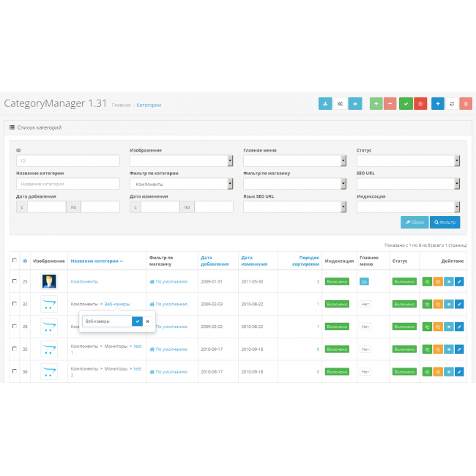Click the green checkmark enable toolbar button
The width and height of the screenshot is (476, 476).
pos(406,104)
